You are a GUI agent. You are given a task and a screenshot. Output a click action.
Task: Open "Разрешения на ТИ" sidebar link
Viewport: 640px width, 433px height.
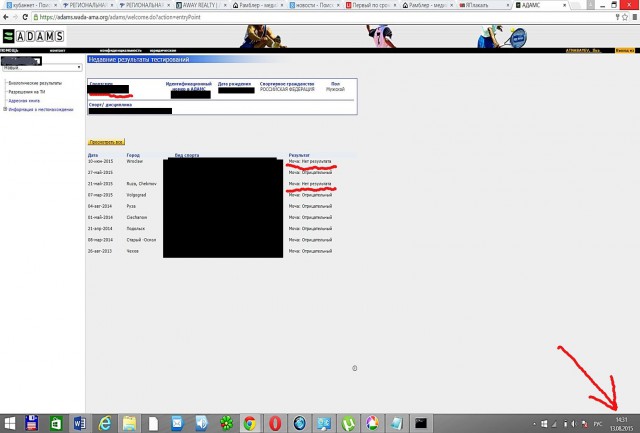pyautogui.click(x=28, y=92)
